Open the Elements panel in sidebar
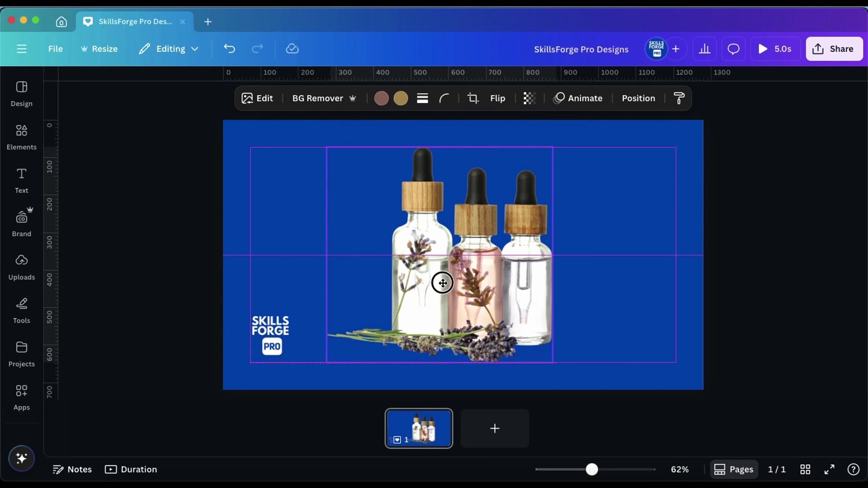The height and width of the screenshot is (488, 868). point(21,136)
